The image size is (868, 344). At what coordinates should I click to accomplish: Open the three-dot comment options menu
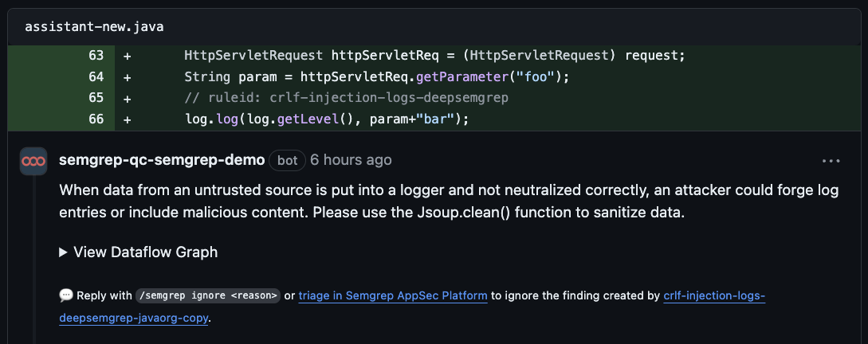pos(831,161)
